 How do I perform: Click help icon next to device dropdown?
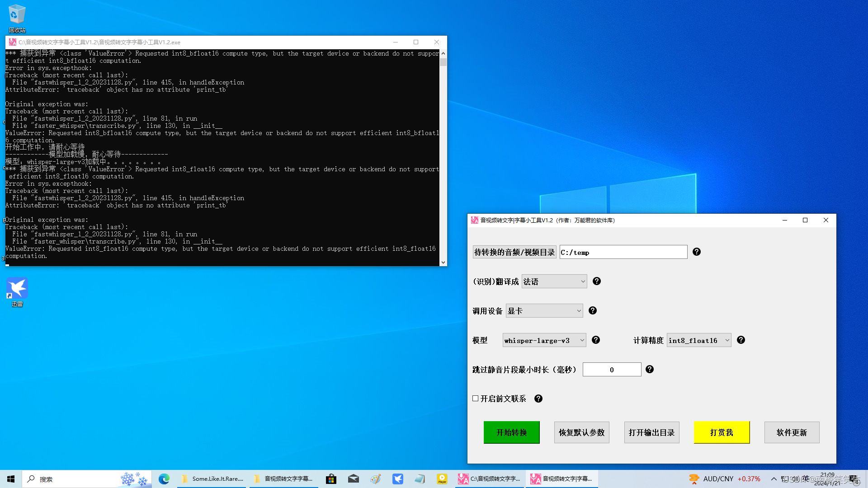(592, 310)
